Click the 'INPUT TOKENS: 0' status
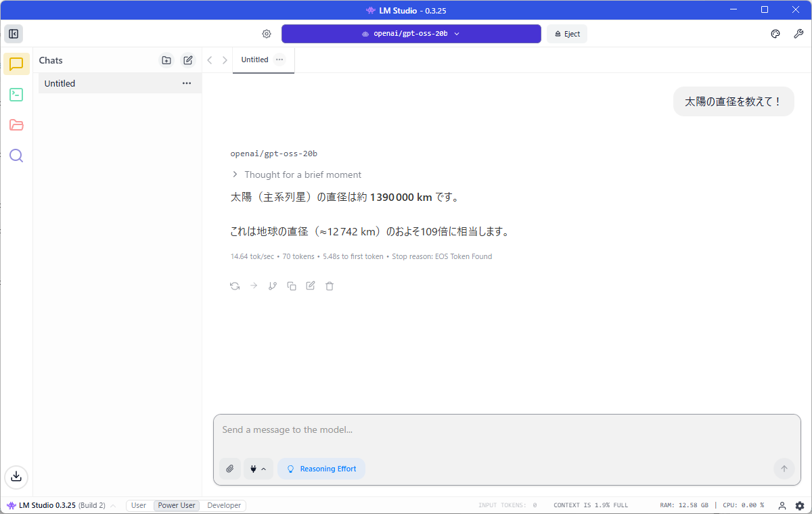 click(x=507, y=505)
